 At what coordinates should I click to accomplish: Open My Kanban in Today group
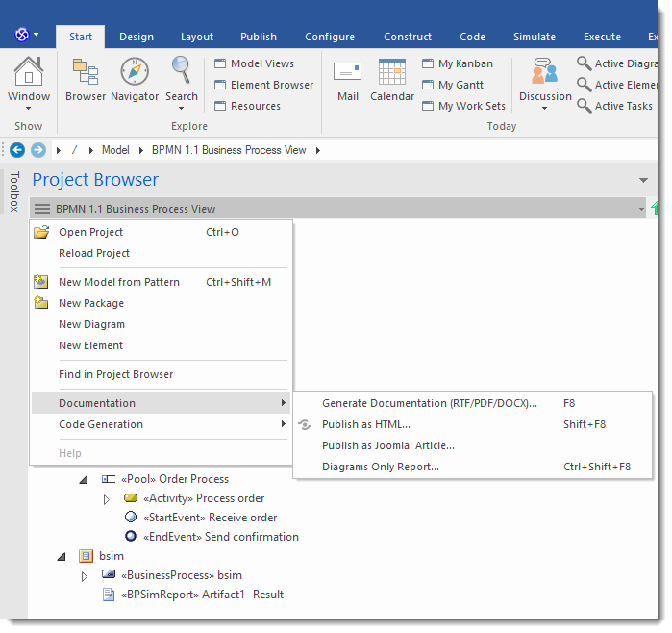point(465,63)
